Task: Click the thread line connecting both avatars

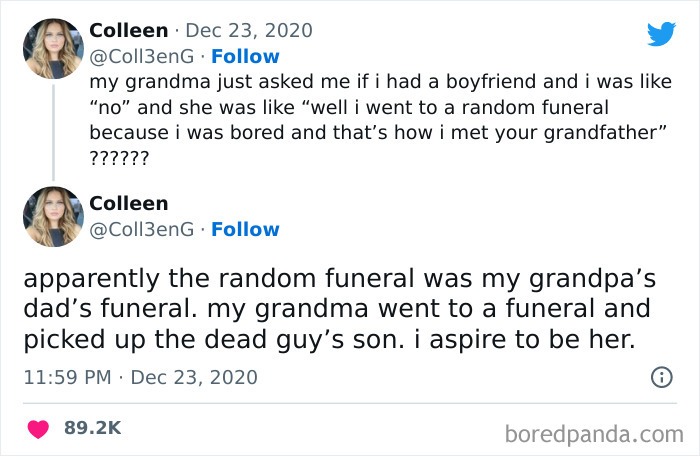Action: click(53, 132)
